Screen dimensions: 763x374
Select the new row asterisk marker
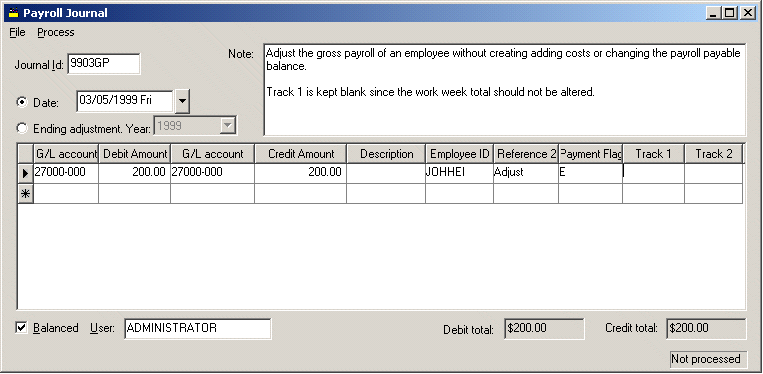pos(25,194)
